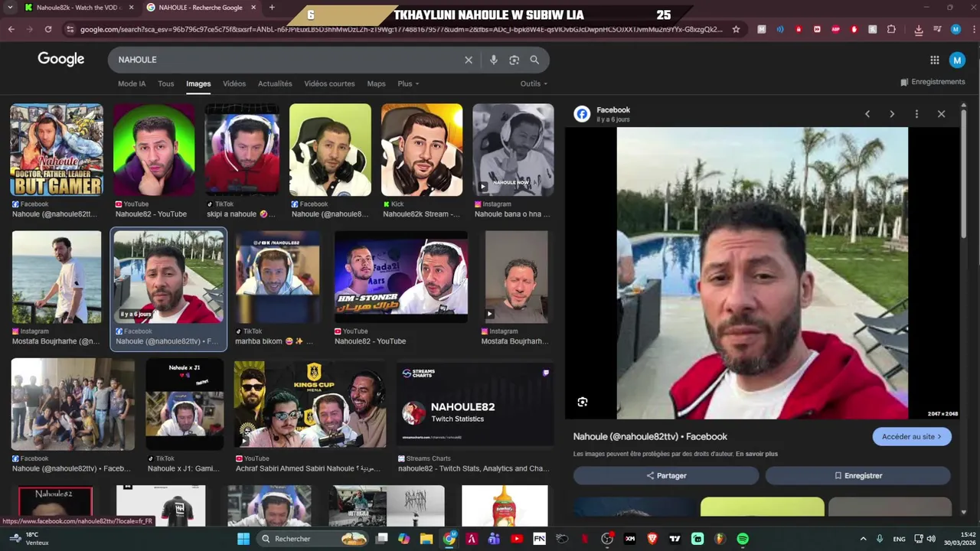The height and width of the screenshot is (551, 980).
Task: Open the preview panel three-dot menu
Action: click(x=916, y=114)
